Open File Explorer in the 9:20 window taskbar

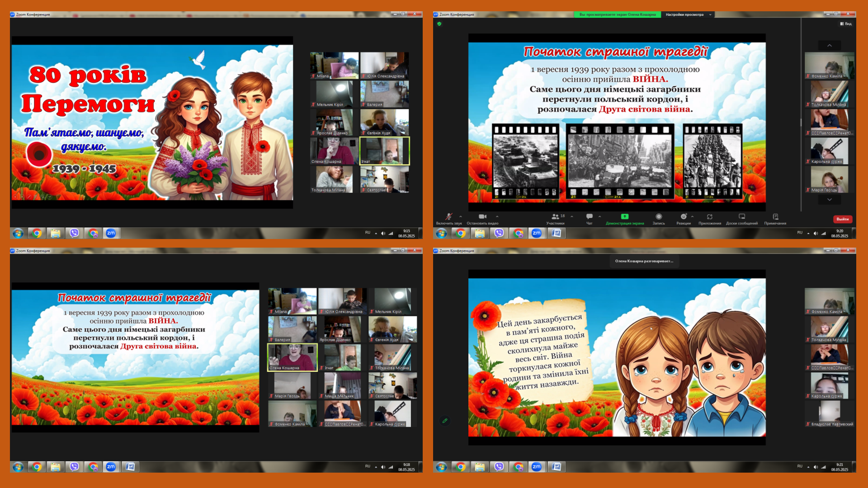(x=479, y=233)
